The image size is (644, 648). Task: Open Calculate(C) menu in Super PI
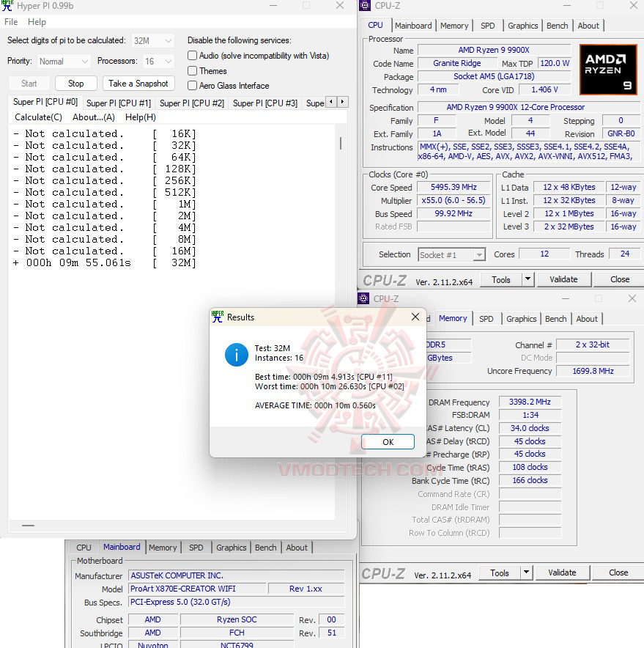(x=38, y=117)
